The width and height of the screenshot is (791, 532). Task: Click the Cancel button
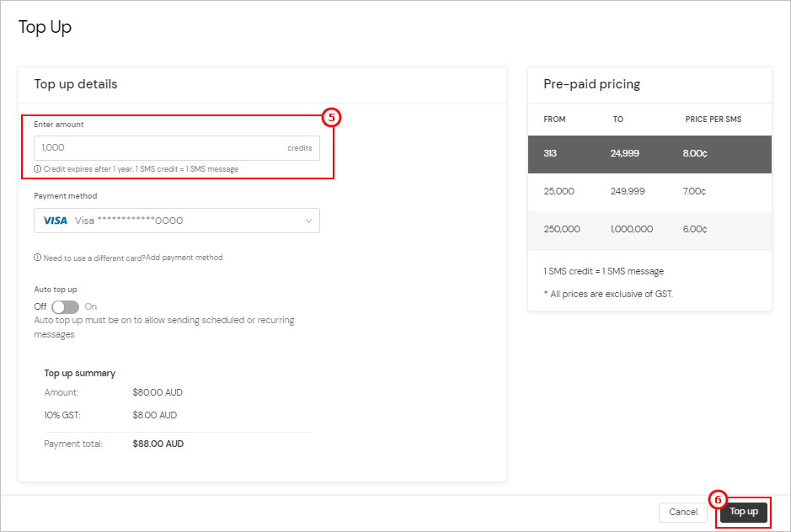pos(682,512)
